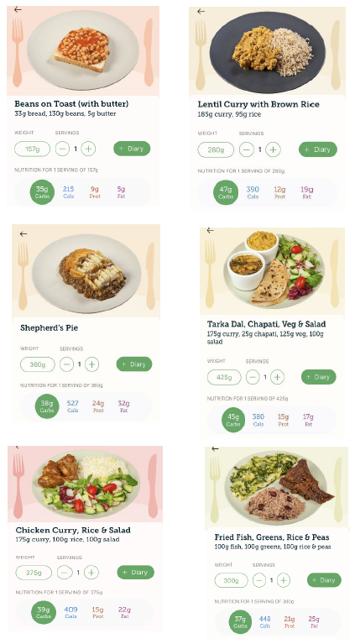Increase servings for Chicken Curry, Rice & Salad
The height and width of the screenshot is (644, 355).
(x=91, y=572)
